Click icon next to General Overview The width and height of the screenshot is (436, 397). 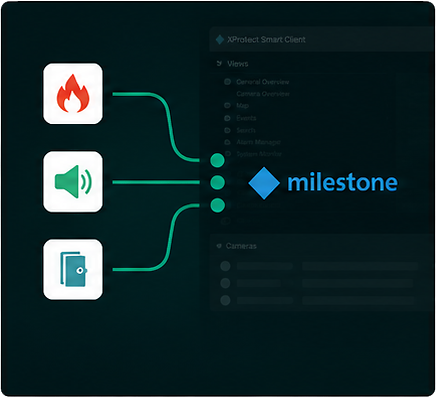228,82
